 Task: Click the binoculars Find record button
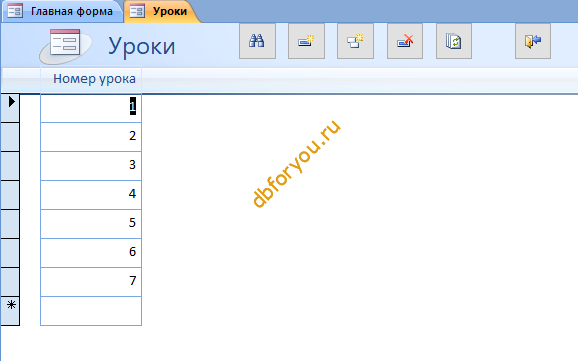pyautogui.click(x=257, y=41)
